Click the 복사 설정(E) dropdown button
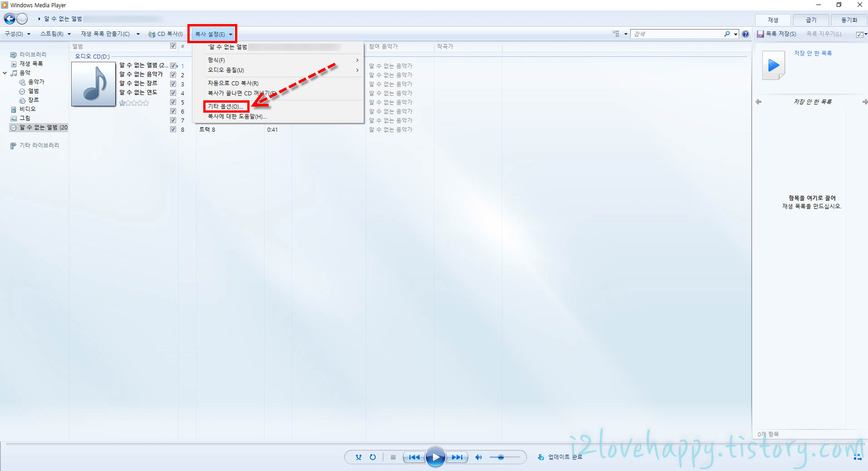This screenshot has height=471, width=868. (213, 34)
